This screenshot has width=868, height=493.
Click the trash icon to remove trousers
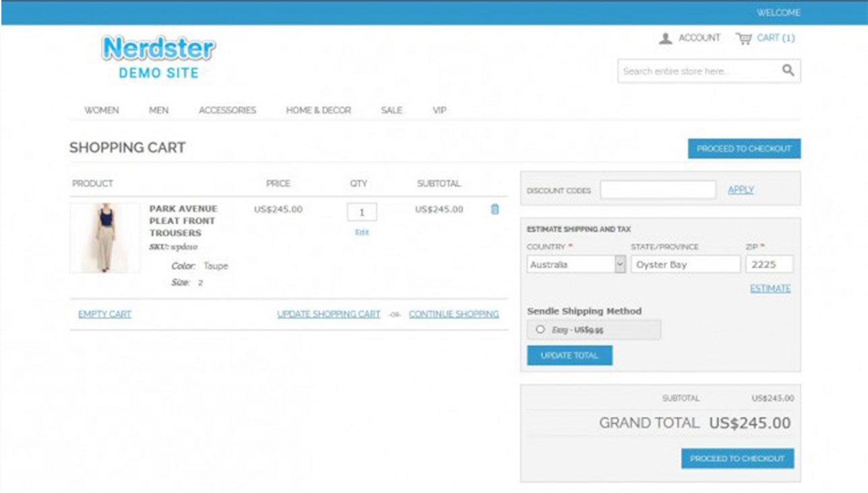(494, 210)
